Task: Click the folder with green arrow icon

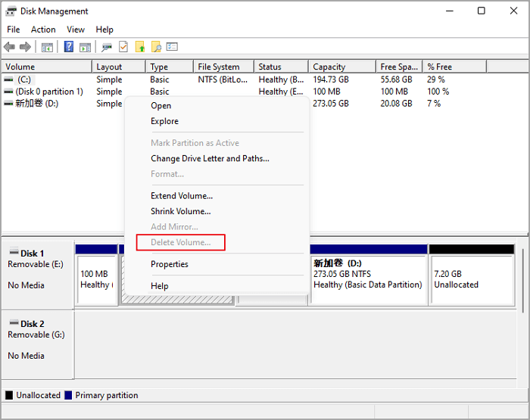Action: (140, 47)
